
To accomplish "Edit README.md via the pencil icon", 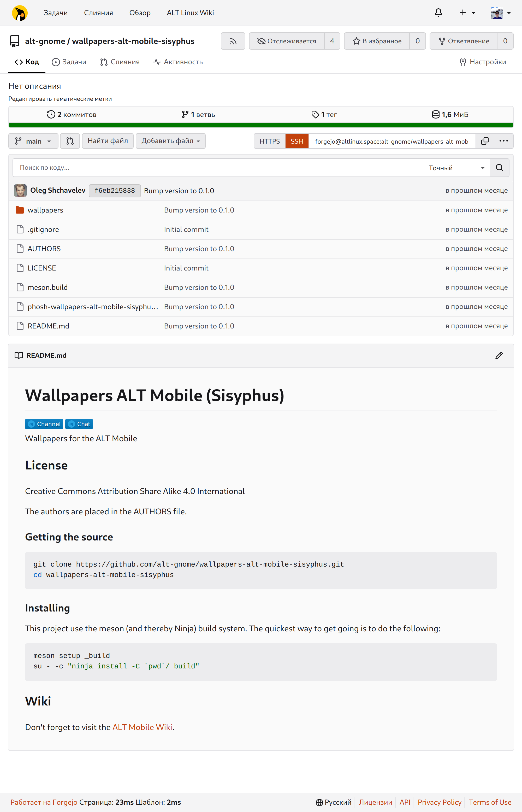I will coord(499,355).
